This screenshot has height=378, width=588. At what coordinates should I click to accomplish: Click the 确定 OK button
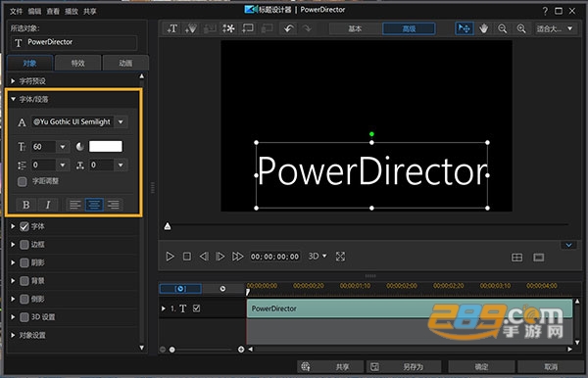coord(481,367)
